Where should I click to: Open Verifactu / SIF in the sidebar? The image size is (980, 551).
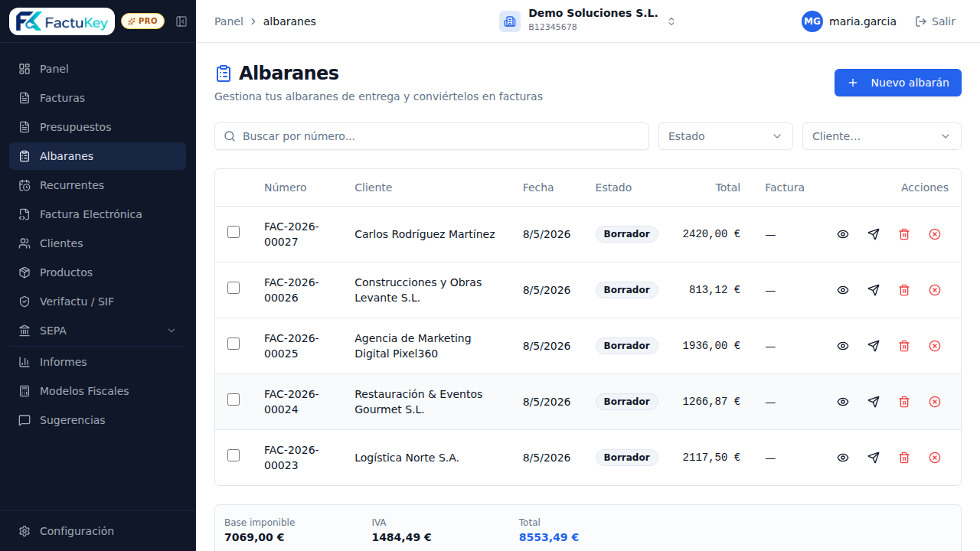pos(97,302)
